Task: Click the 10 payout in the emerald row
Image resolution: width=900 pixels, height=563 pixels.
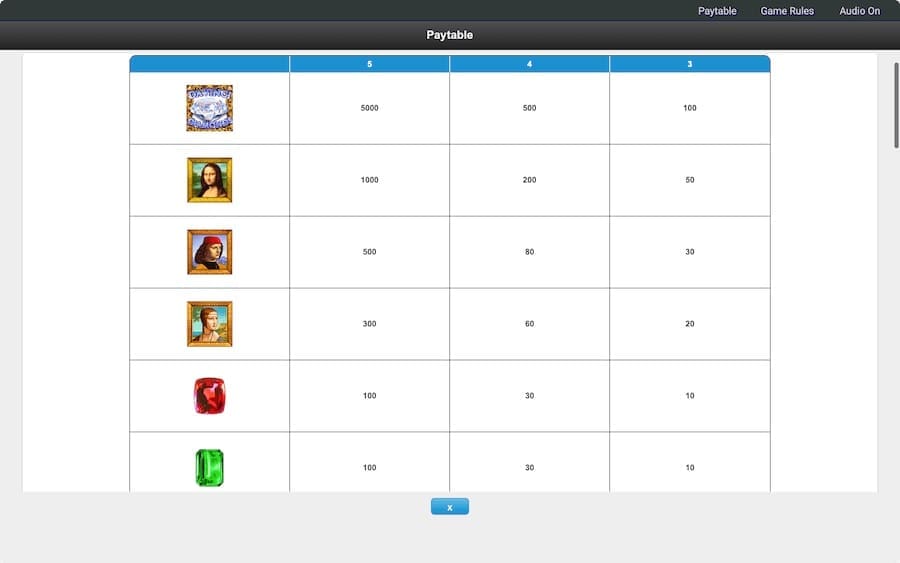Action: (690, 468)
